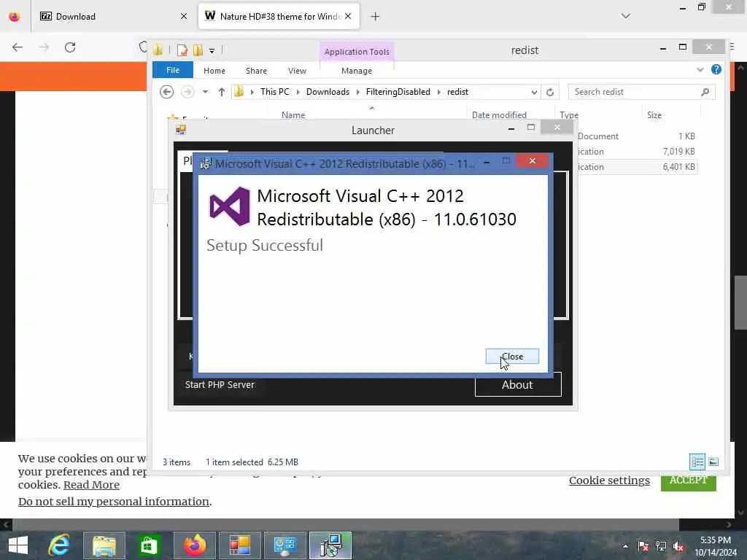
Task: Switch to the Share ribbon tab
Action: pyautogui.click(x=256, y=71)
